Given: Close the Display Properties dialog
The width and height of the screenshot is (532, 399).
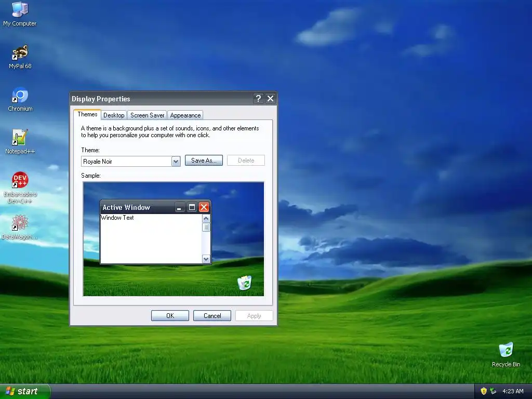Looking at the screenshot, I should coord(270,98).
